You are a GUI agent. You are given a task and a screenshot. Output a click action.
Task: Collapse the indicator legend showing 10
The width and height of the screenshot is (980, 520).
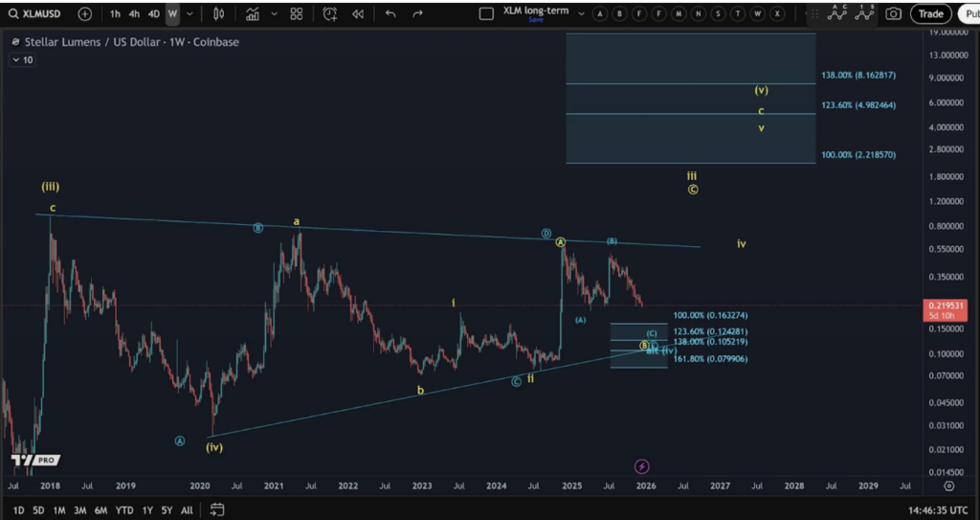22,60
